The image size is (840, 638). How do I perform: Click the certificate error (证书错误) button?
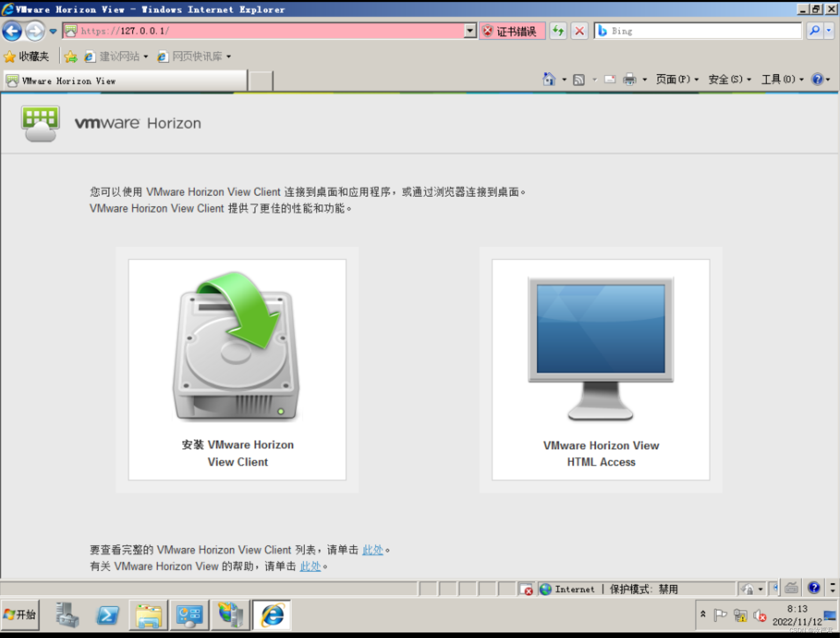(x=513, y=31)
